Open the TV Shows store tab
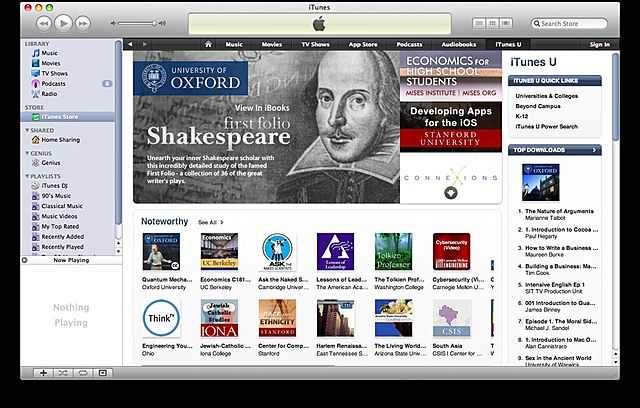The height and width of the screenshot is (408, 640). pos(315,44)
